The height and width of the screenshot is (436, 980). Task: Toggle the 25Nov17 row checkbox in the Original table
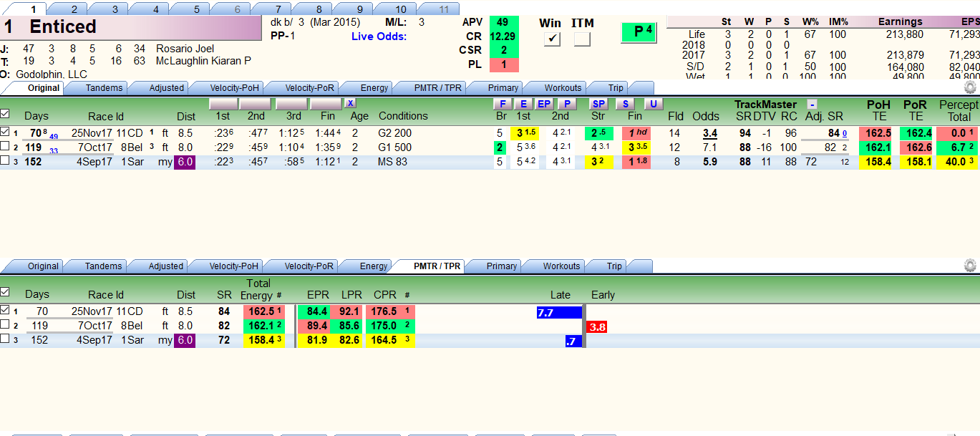(5, 132)
